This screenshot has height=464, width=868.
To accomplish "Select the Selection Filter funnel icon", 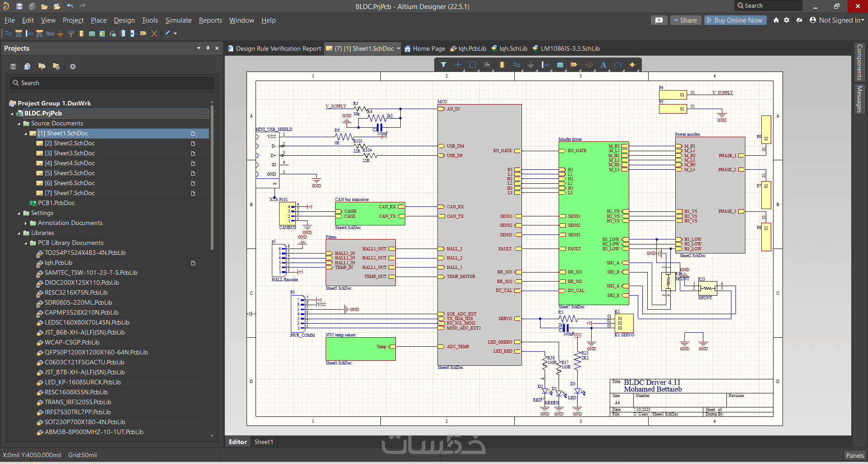I will (x=443, y=65).
